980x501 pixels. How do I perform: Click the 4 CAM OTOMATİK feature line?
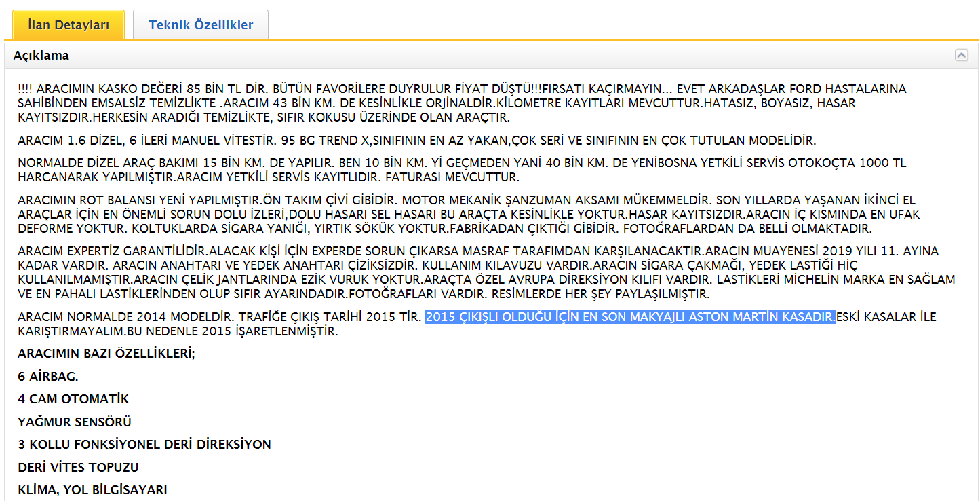(73, 399)
